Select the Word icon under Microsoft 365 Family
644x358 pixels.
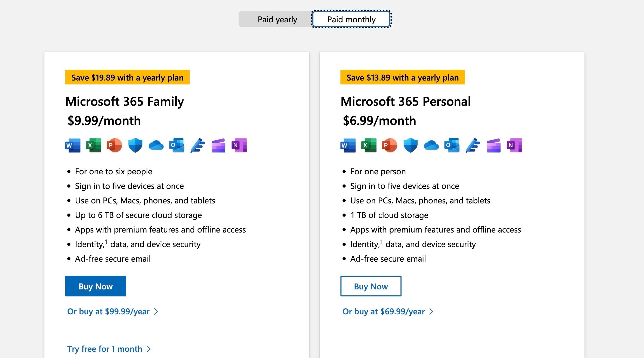click(x=73, y=145)
